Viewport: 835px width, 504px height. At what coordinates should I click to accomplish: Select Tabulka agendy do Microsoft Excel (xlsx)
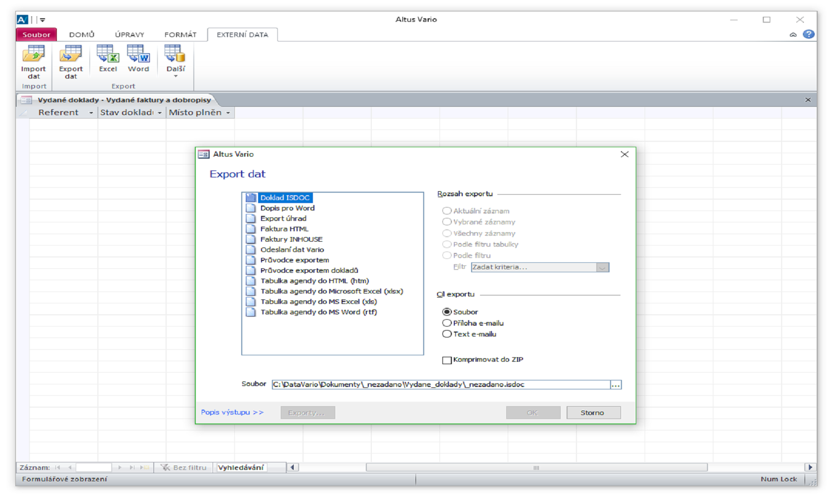click(332, 291)
